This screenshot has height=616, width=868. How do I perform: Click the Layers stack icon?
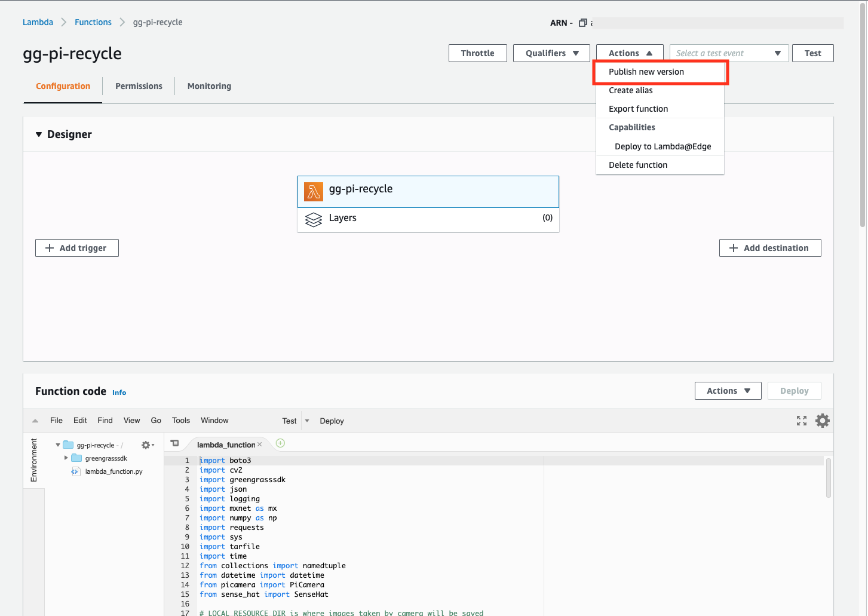pyautogui.click(x=314, y=220)
